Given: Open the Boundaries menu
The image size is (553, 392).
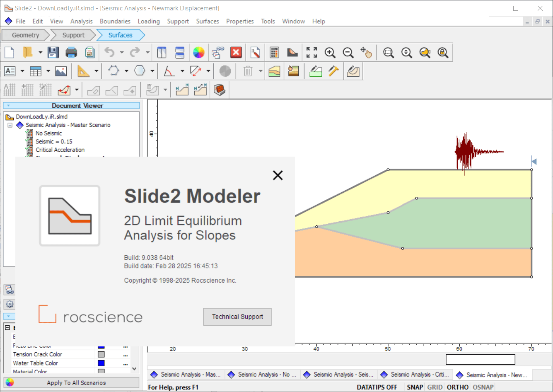Looking at the screenshot, I should click(x=115, y=21).
